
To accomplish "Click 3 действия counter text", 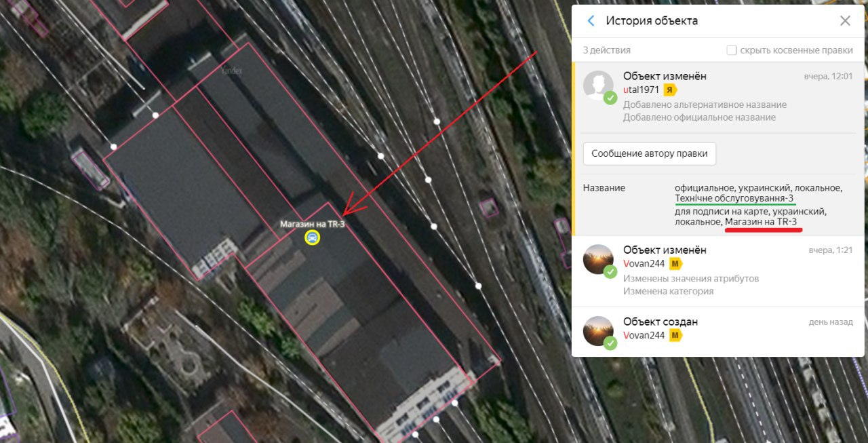I will 606,50.
